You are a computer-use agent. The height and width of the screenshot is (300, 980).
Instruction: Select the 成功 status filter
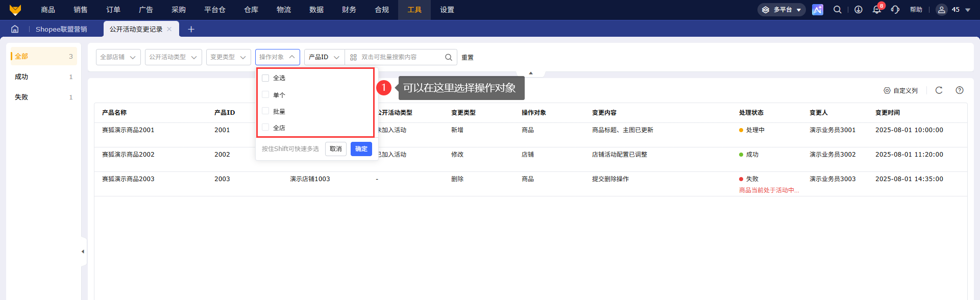click(x=43, y=77)
